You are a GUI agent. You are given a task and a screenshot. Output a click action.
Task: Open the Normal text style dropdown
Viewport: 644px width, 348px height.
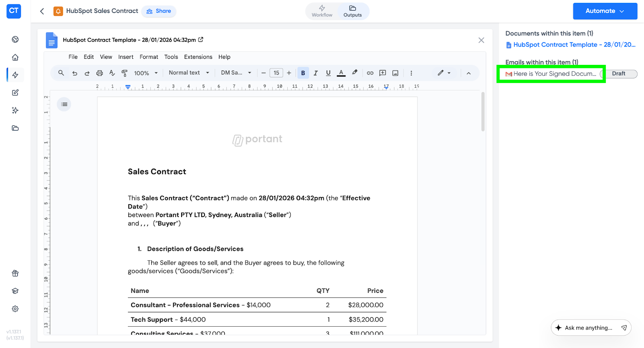pyautogui.click(x=189, y=73)
